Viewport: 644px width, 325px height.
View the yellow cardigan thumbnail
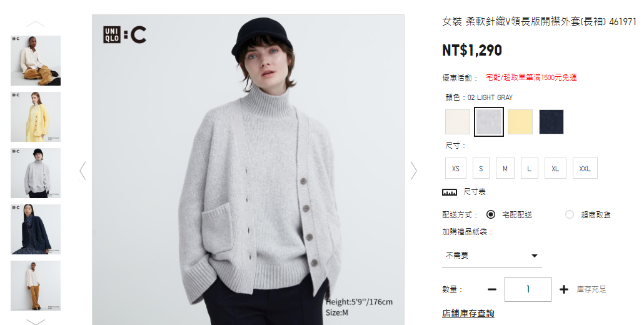[x=36, y=116]
